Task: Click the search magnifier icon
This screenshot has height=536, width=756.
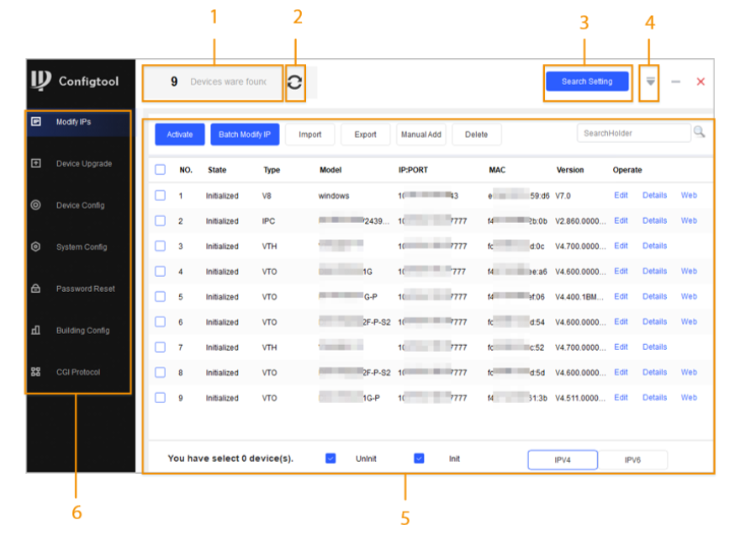Action: tap(699, 131)
